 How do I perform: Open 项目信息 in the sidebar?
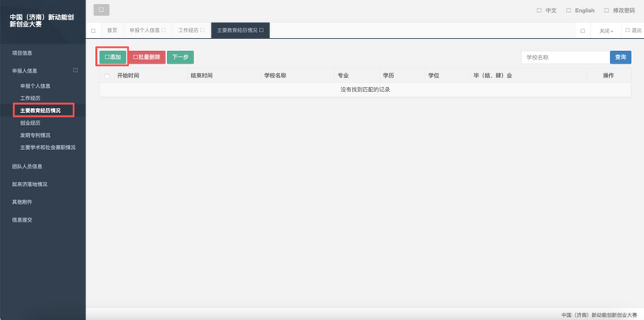[x=22, y=53]
